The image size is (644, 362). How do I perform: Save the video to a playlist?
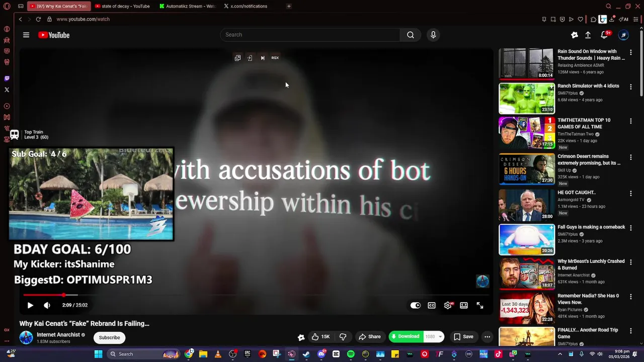[463, 337]
